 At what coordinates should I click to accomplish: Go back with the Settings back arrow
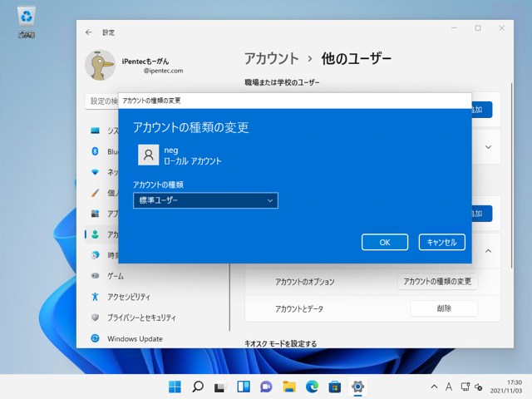tap(89, 32)
